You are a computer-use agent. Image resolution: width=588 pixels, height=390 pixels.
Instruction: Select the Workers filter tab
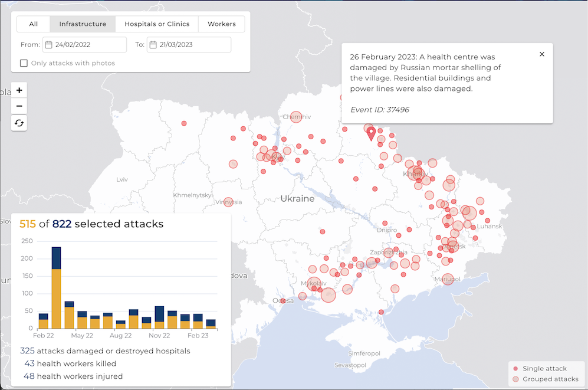221,24
